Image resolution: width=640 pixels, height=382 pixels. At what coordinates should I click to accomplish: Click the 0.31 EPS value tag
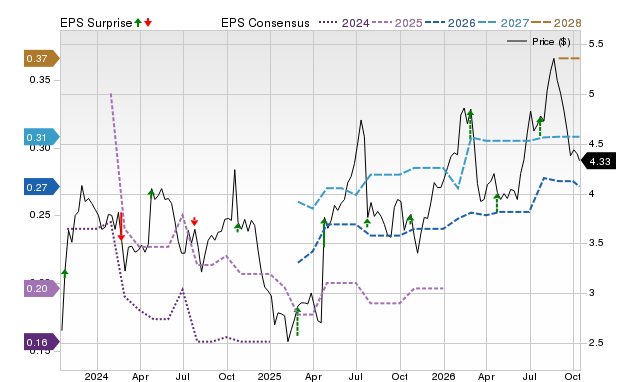point(42,138)
